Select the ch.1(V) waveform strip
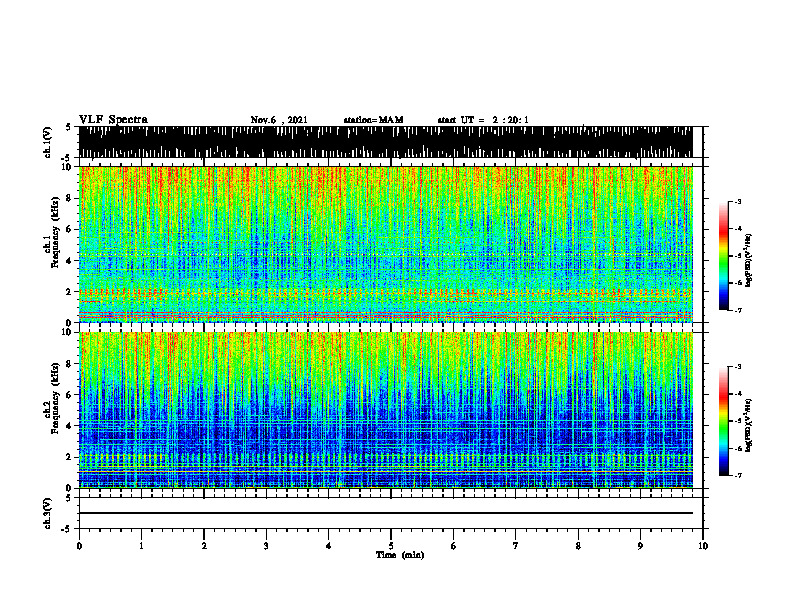Image resolution: width=792 pixels, height=612 pixels. 385,142
